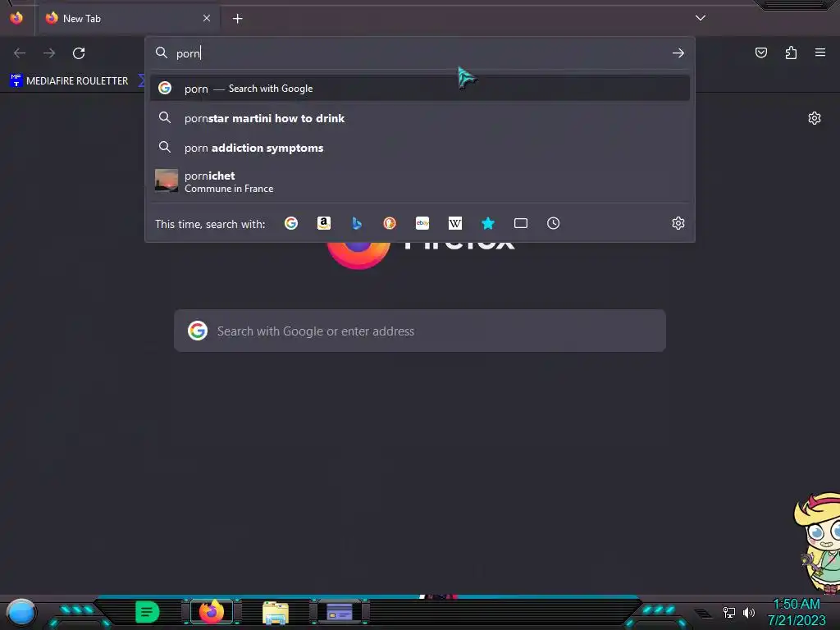Image resolution: width=840 pixels, height=630 pixels.
Task: Open the purple window app on taskbar
Action: click(x=339, y=612)
